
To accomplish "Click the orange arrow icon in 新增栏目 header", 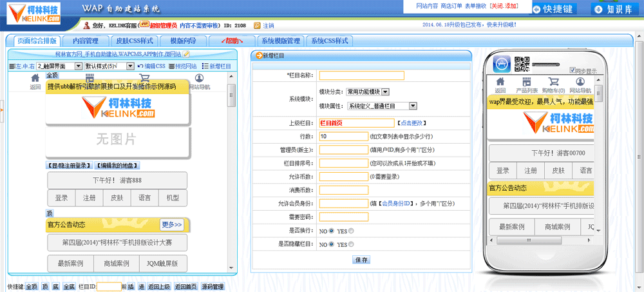I will (x=259, y=55).
